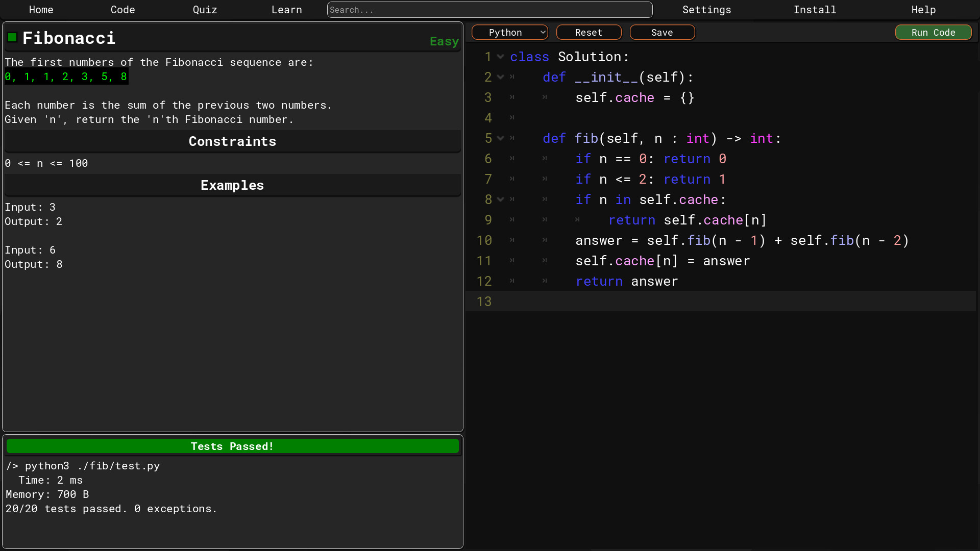980x551 pixels.
Task: Save the current solution
Action: coord(662,32)
